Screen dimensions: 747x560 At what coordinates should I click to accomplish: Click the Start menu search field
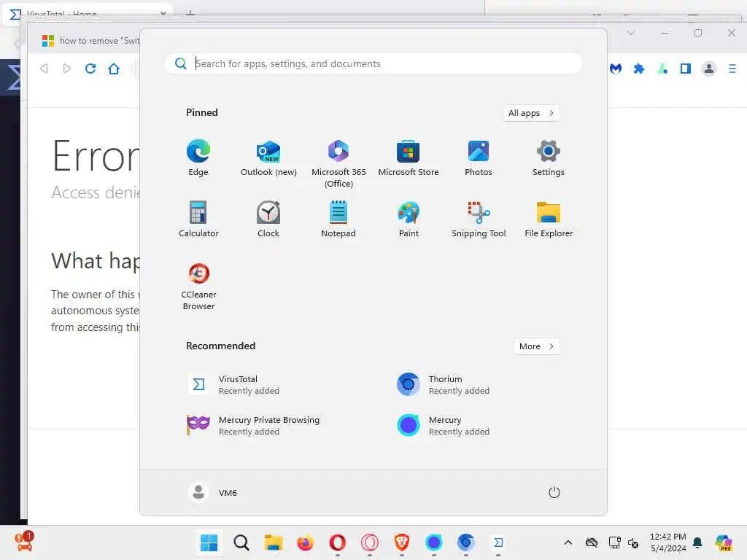[373, 63]
